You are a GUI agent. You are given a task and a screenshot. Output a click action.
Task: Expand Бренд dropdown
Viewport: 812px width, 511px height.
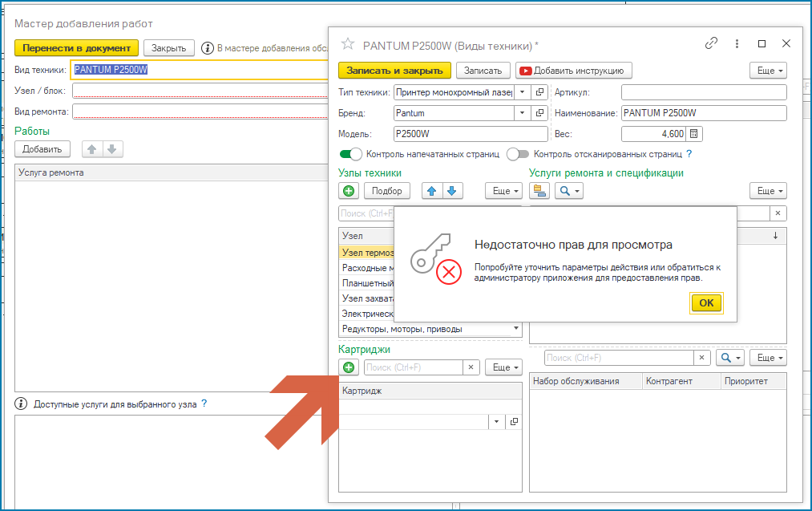pos(522,113)
